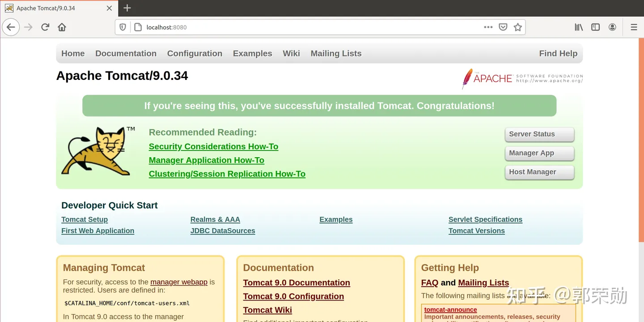Image resolution: width=644 pixels, height=322 pixels.
Task: Open the tomcat-announce mailing list link
Action: pyautogui.click(x=450, y=310)
